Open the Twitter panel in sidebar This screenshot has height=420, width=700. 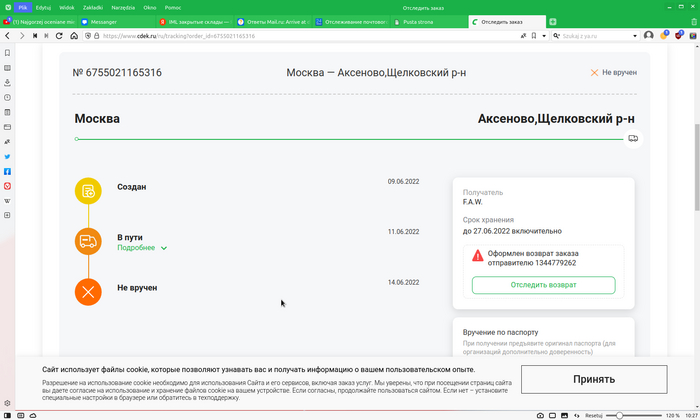click(x=8, y=157)
